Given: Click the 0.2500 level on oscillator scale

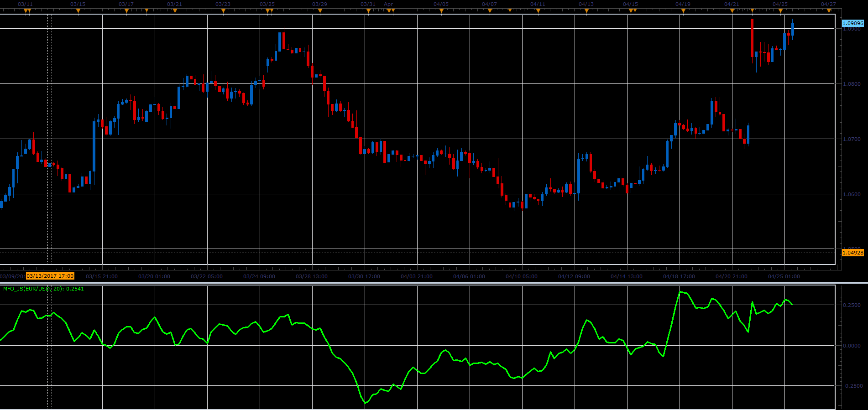Looking at the screenshot, I should pos(852,305).
